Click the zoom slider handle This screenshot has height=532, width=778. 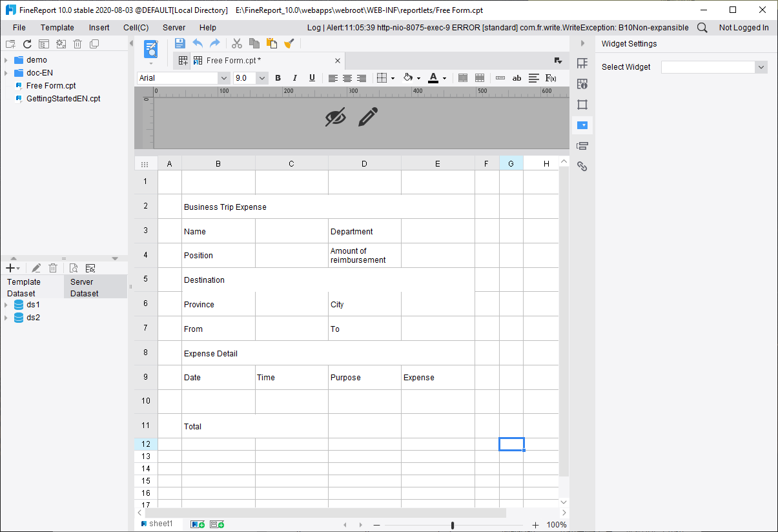(453, 526)
